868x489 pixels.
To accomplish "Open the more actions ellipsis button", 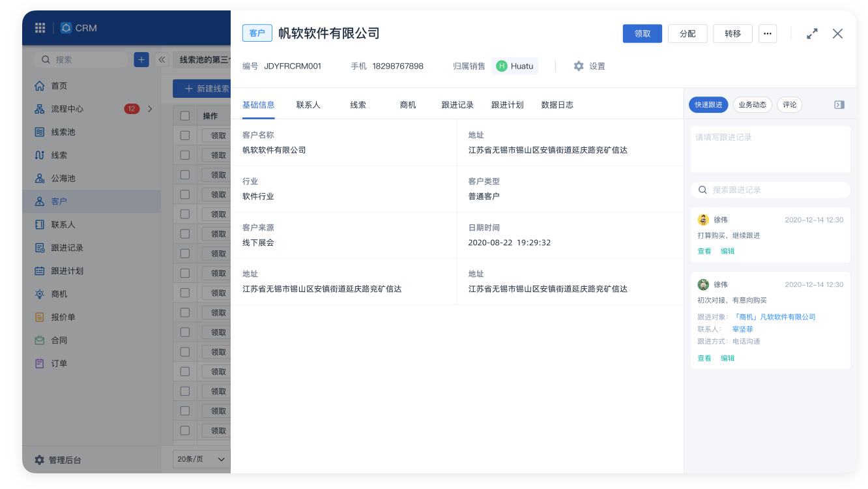I will click(767, 33).
